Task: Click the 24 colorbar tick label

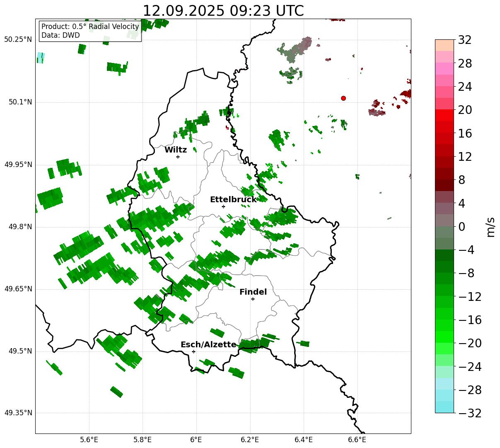Action: point(465,87)
